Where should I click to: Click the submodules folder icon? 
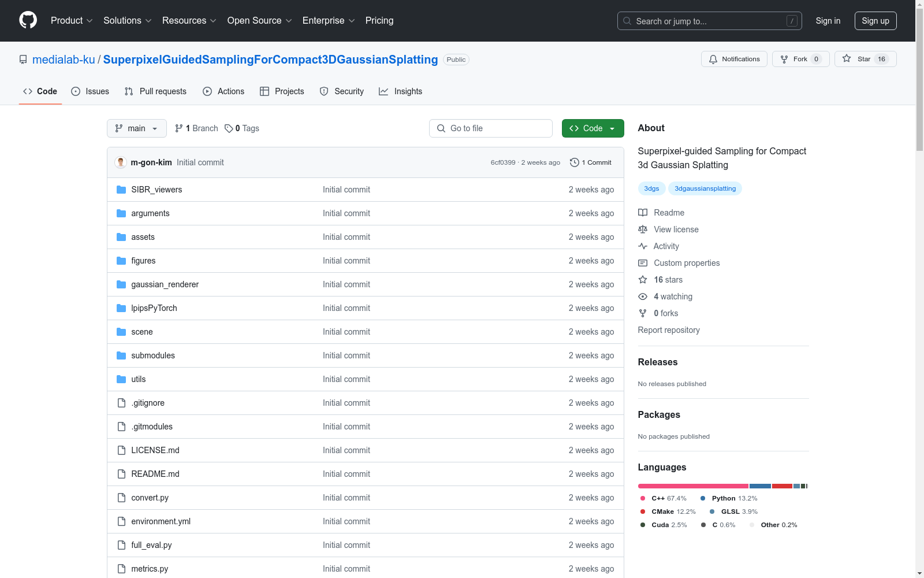pyautogui.click(x=121, y=355)
